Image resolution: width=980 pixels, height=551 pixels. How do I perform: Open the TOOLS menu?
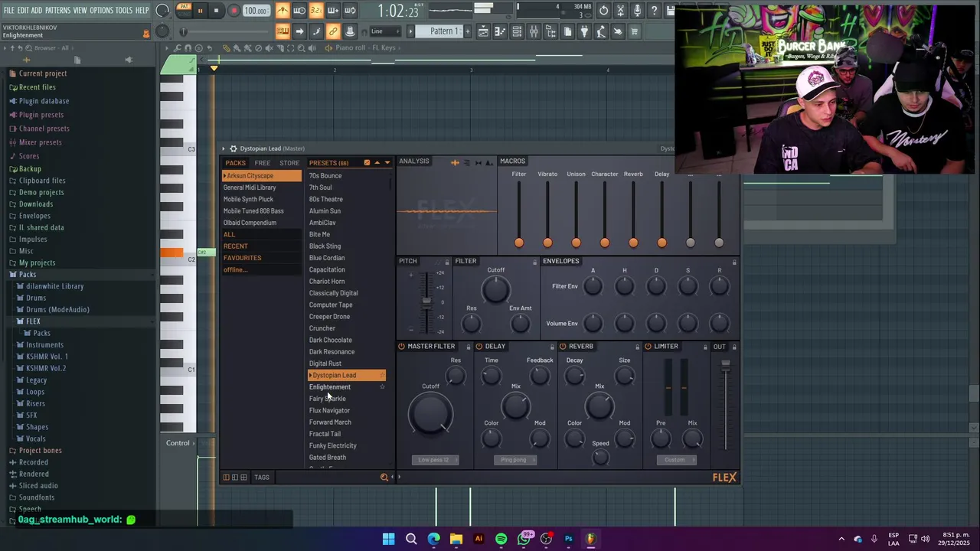coord(124,10)
